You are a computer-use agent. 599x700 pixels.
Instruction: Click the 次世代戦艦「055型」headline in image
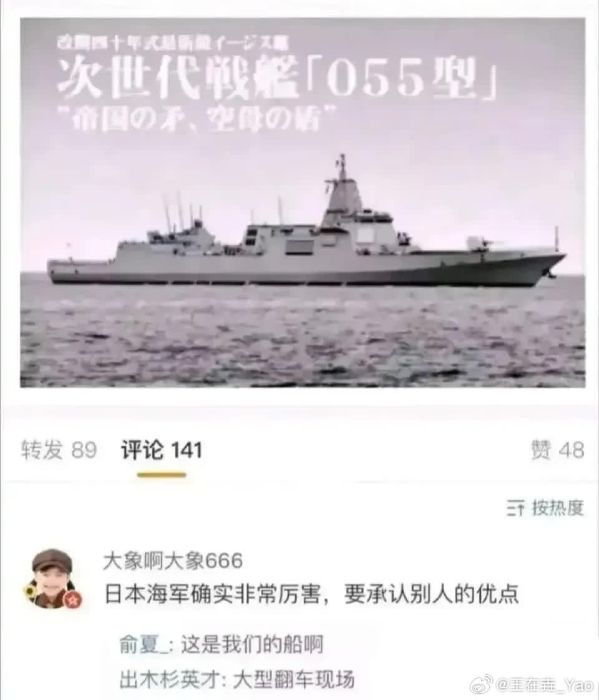278,77
